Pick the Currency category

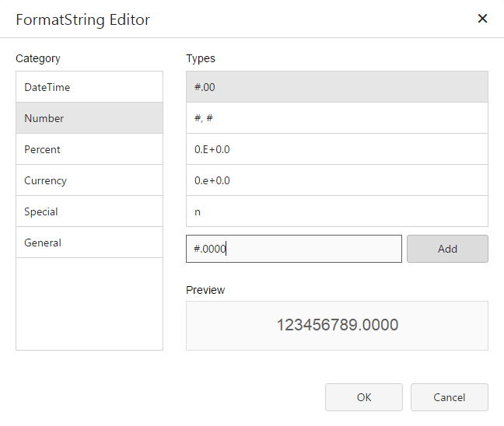pyautogui.click(x=89, y=180)
